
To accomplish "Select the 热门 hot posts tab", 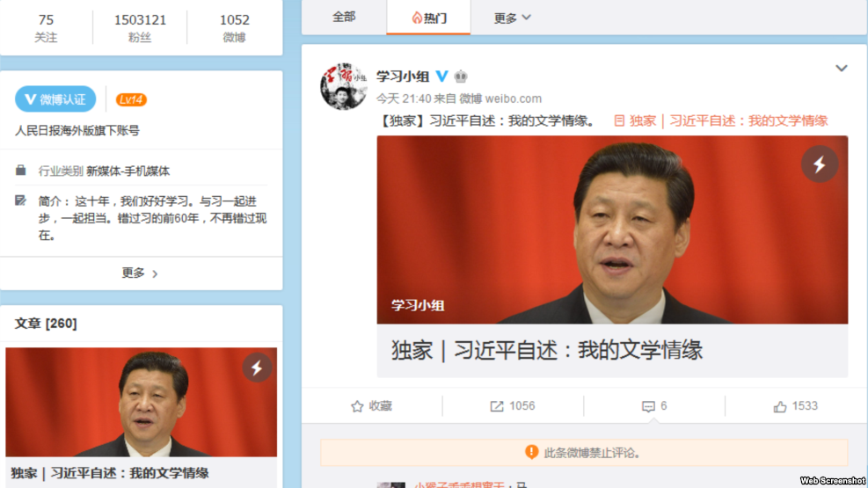I will [x=429, y=18].
